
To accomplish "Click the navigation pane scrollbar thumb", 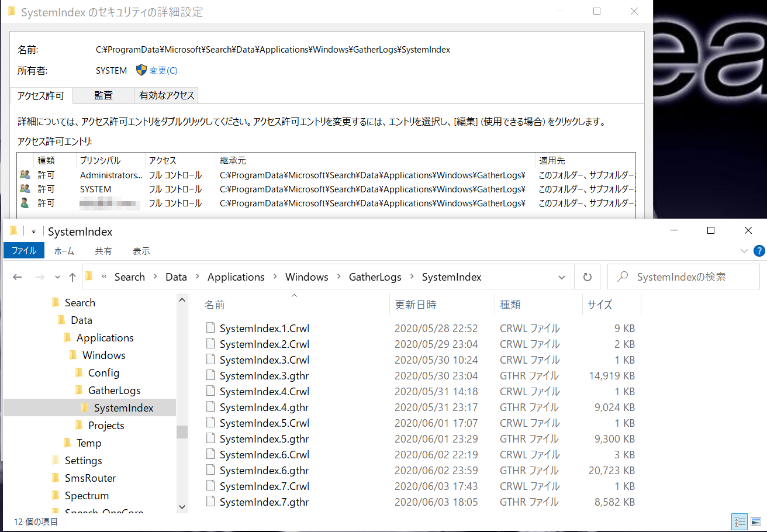I will pos(182,432).
